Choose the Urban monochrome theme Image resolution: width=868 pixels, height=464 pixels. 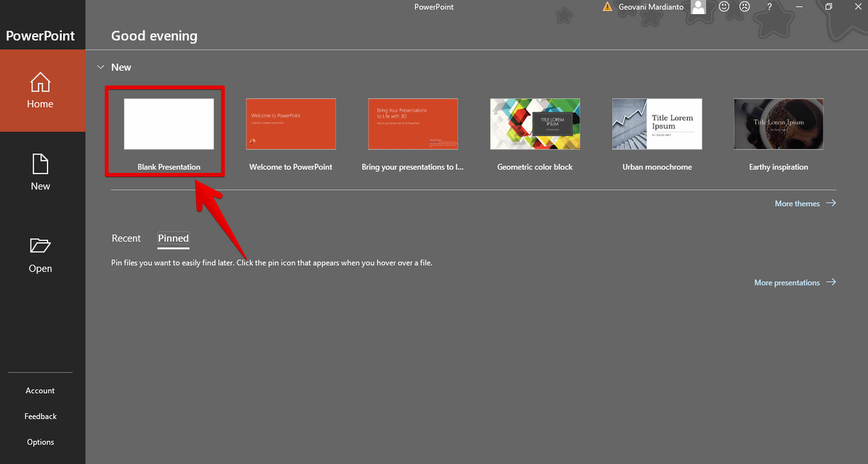click(x=657, y=124)
